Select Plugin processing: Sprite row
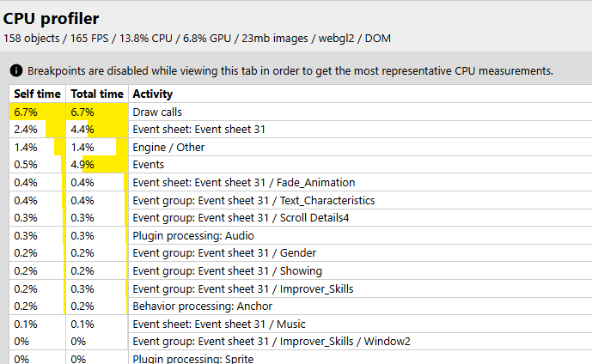592x364 pixels. tap(301, 358)
